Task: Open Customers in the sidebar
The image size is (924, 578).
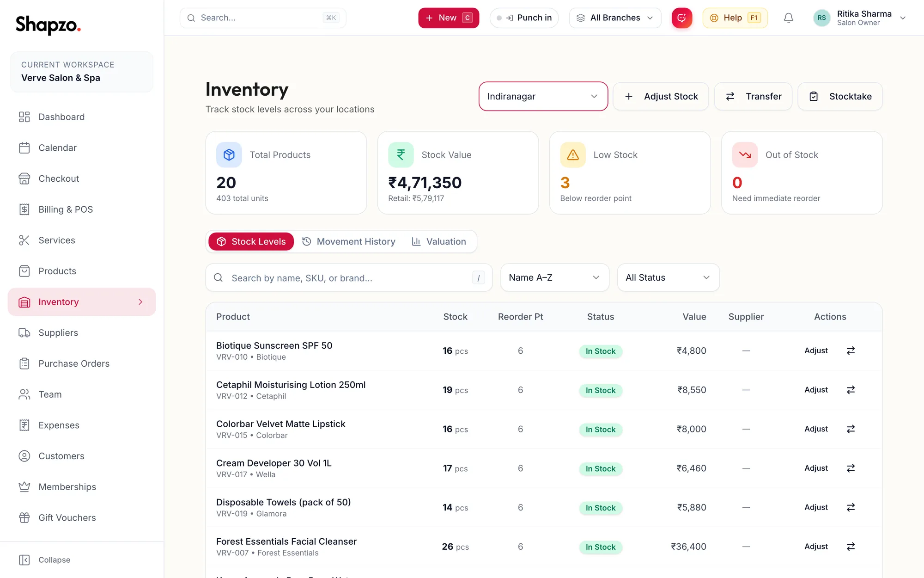Action: click(x=82, y=456)
